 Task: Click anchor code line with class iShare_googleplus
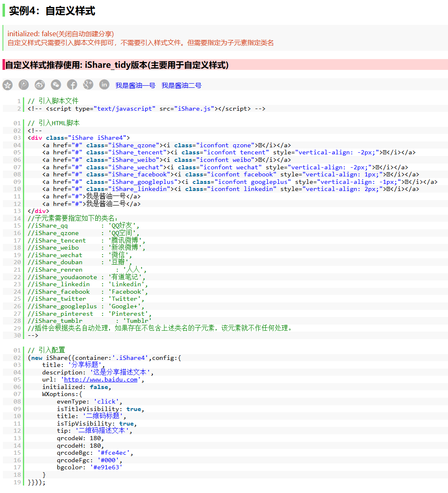(x=240, y=182)
